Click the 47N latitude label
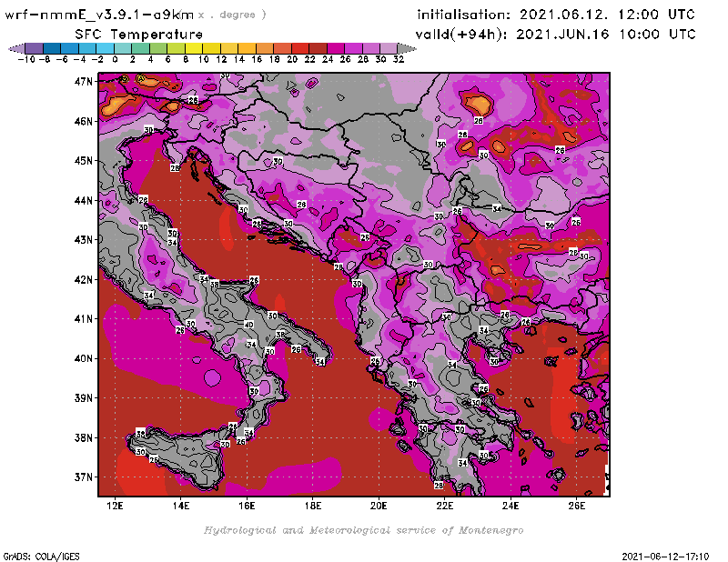The width and height of the screenshot is (728, 562). 84,82
